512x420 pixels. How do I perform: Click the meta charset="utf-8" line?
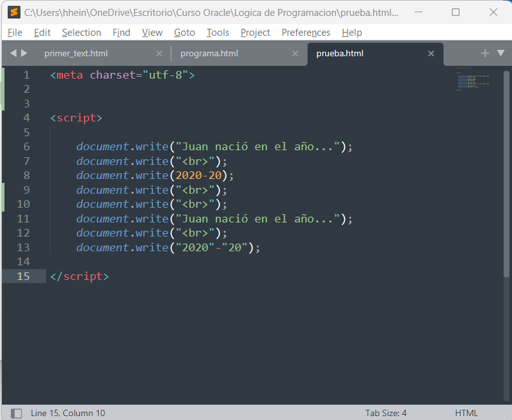pyautogui.click(x=122, y=75)
